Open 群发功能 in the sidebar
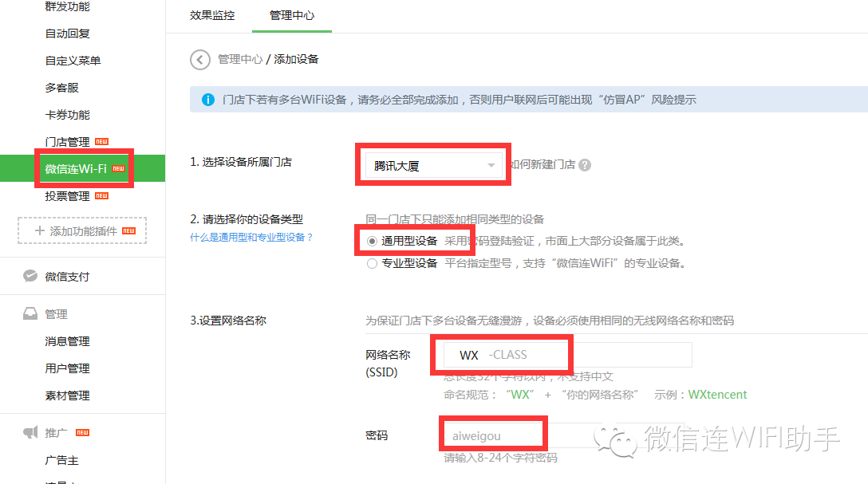 68,6
